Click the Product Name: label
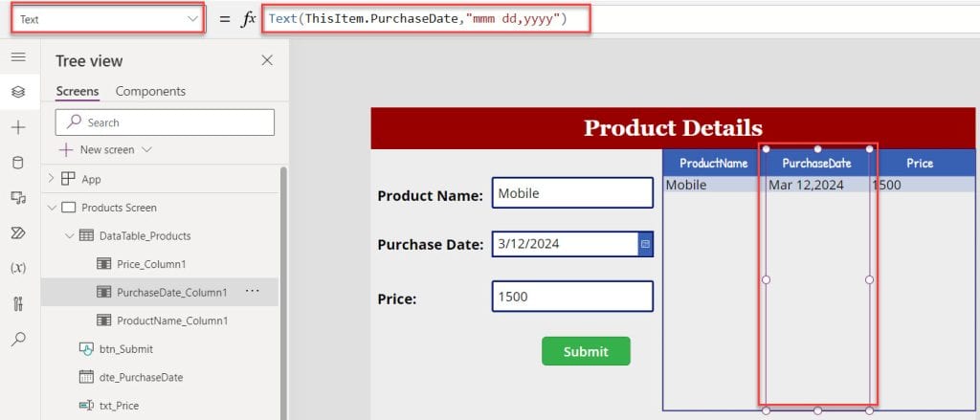 430,195
